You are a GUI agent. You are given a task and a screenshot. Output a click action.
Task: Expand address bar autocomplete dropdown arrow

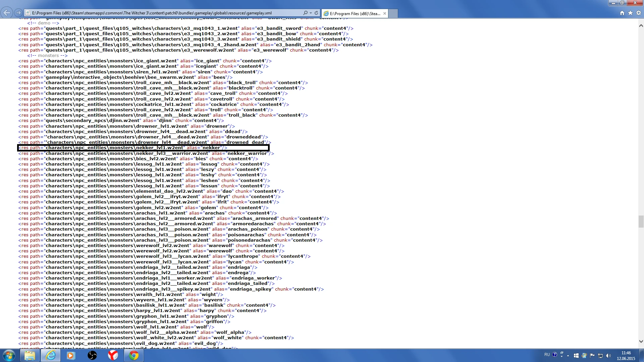point(311,13)
